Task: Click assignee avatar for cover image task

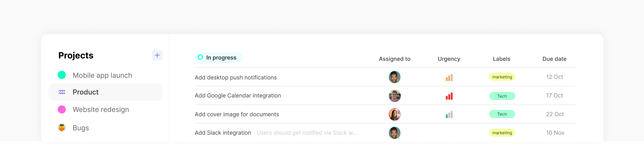Action: [394, 114]
